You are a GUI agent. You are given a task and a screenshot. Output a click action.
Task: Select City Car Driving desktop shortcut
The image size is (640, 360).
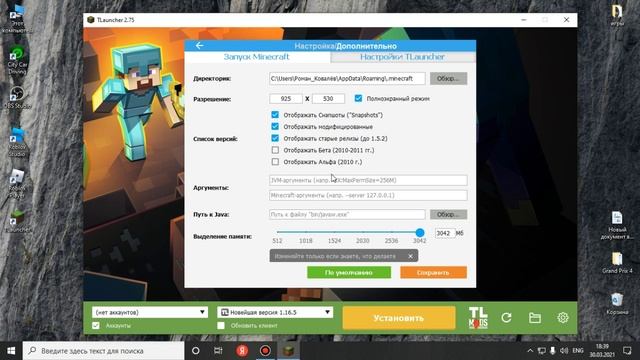[x=17, y=61]
